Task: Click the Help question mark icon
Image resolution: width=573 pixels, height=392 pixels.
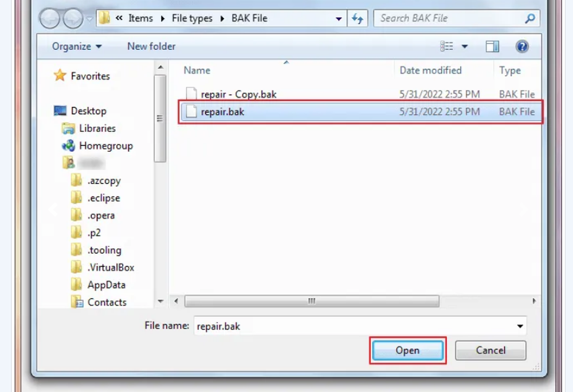Action: click(x=522, y=46)
